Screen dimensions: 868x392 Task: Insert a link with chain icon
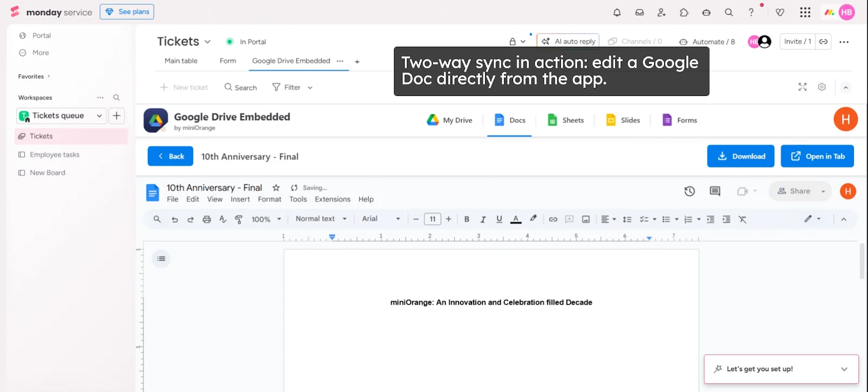(553, 220)
